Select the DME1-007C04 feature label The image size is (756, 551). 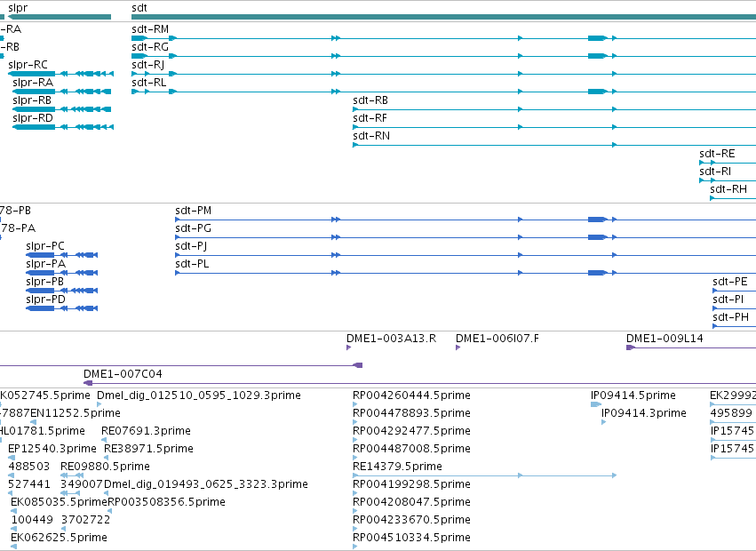[x=123, y=374]
